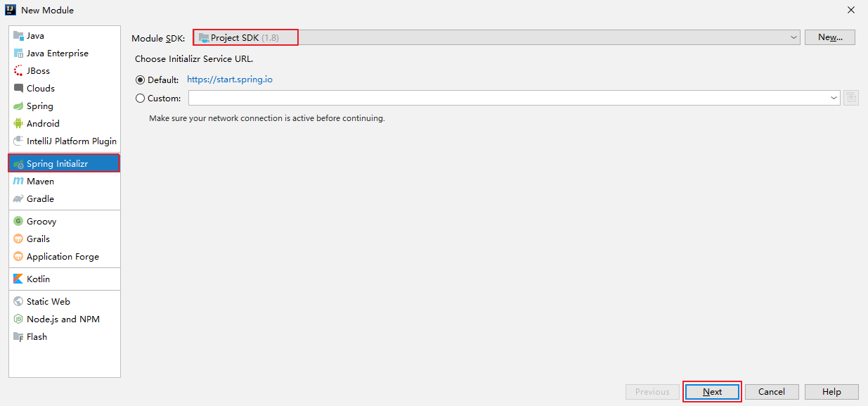This screenshot has width=868, height=406.
Task: Open the Module SDK dropdown
Action: pos(496,37)
